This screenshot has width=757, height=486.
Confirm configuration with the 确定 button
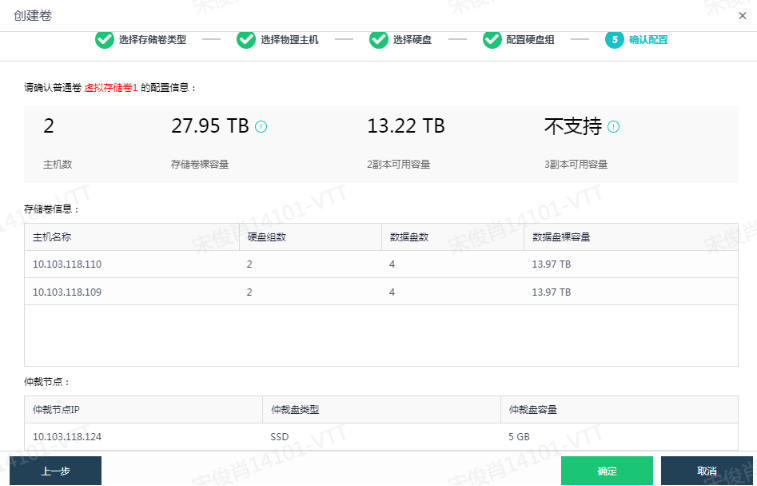coord(606,471)
